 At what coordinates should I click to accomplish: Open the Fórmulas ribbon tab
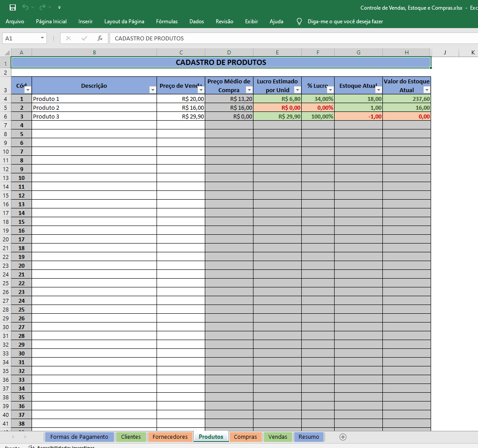[x=167, y=21]
